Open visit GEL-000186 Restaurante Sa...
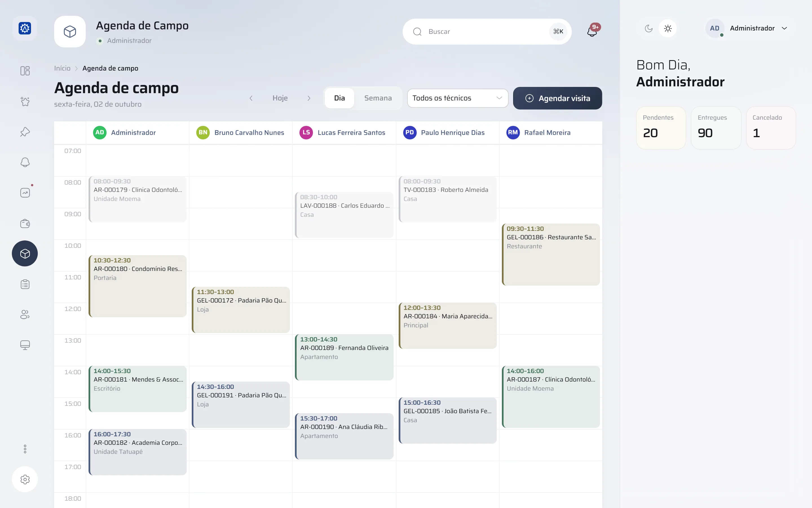This screenshot has width=812, height=508. (x=551, y=254)
